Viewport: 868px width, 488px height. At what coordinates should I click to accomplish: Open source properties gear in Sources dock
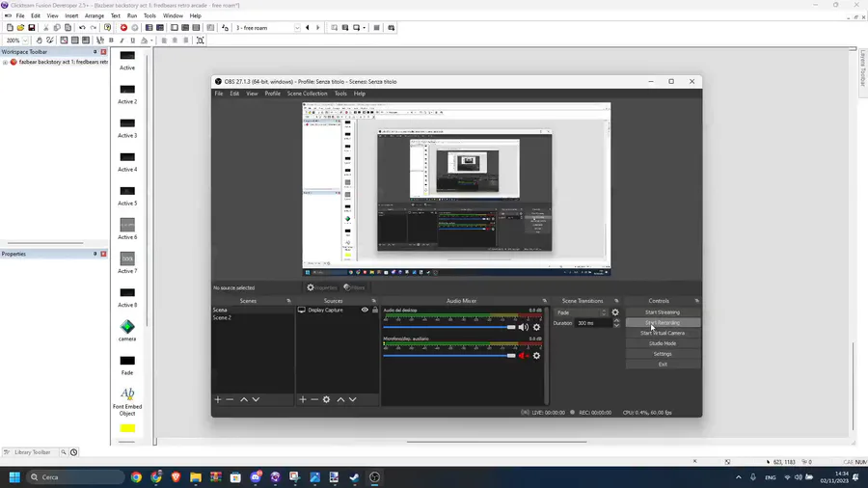pyautogui.click(x=327, y=399)
